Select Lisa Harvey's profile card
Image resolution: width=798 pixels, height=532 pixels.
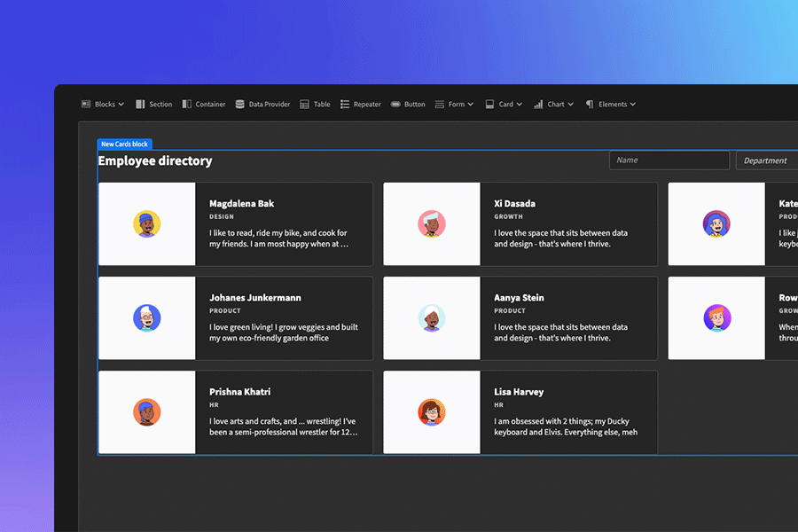(520, 411)
